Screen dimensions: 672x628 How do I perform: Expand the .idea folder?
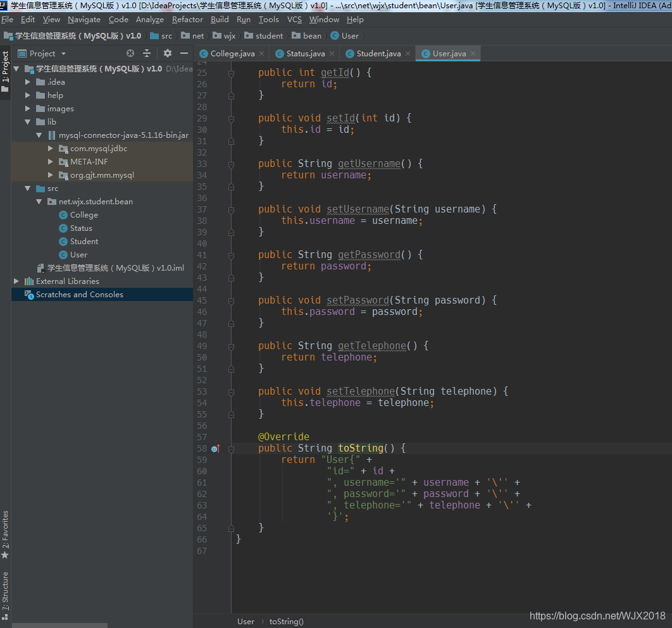[28, 82]
